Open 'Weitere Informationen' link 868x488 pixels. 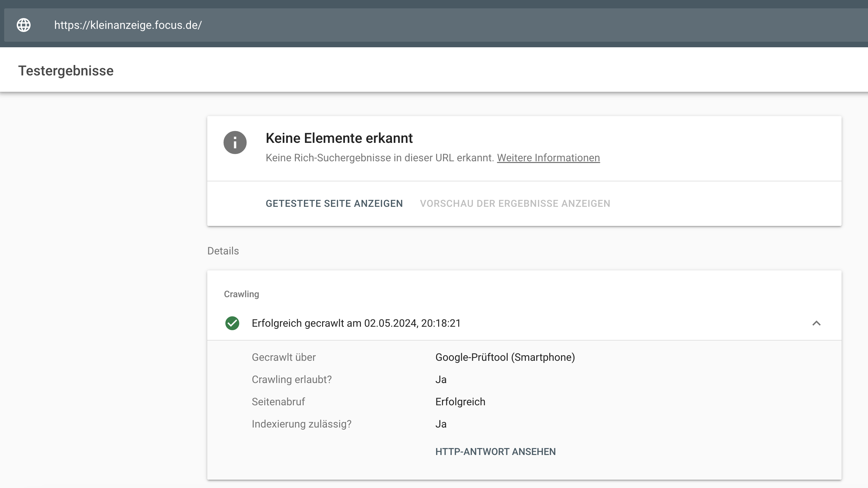[548, 158]
